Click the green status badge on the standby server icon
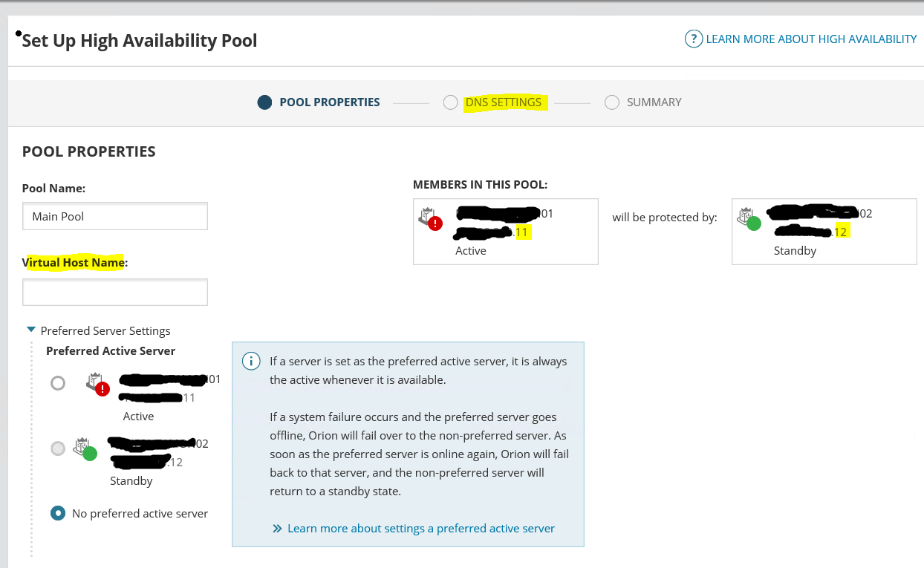Image resolution: width=924 pixels, height=568 pixels. click(x=755, y=223)
